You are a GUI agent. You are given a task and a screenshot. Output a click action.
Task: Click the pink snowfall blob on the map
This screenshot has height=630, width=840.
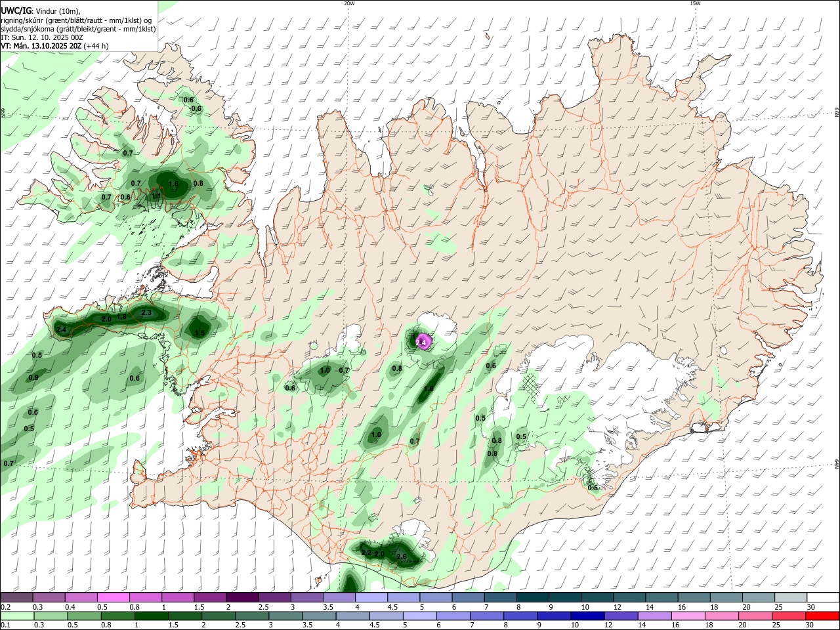[423, 341]
